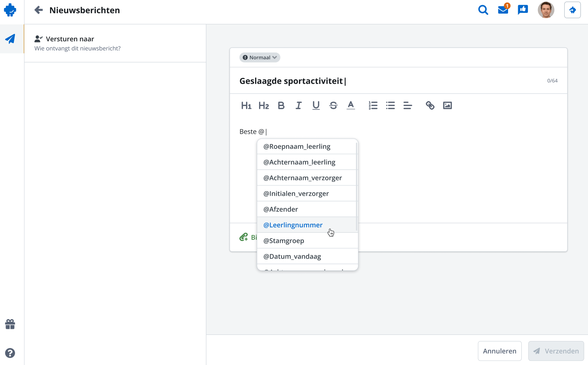Open the text color tool
The width and height of the screenshot is (588, 365).
pyautogui.click(x=351, y=105)
